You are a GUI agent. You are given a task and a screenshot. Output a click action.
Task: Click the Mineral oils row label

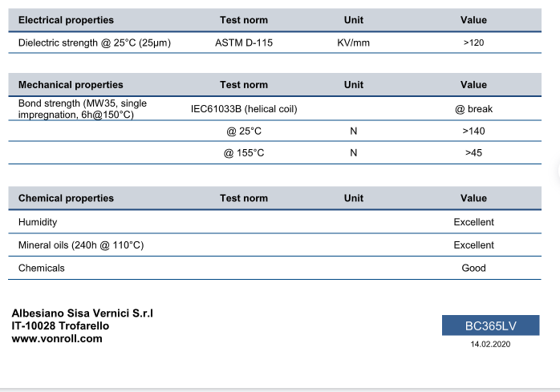81,245
